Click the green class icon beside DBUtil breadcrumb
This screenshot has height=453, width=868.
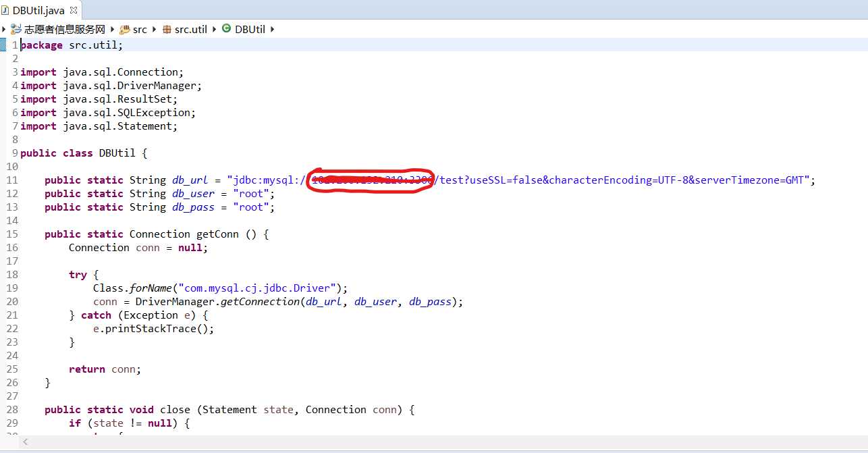point(226,29)
